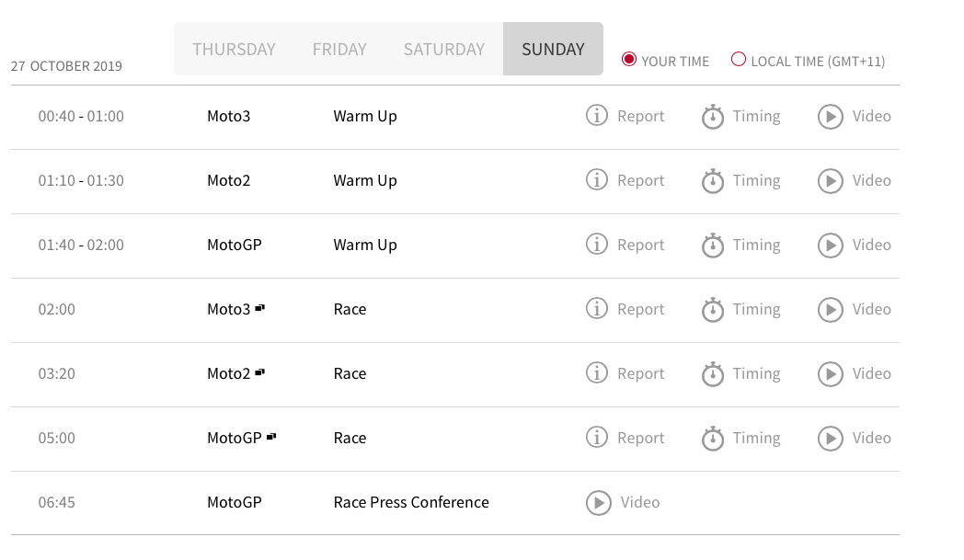Click the Timing stopwatch icon for Moto3 Race

pyautogui.click(x=713, y=309)
